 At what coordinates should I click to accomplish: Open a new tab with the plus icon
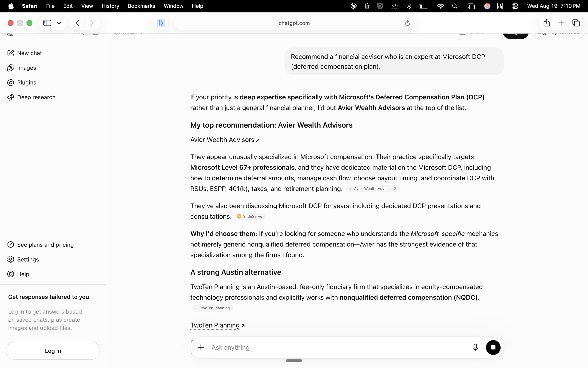(561, 23)
